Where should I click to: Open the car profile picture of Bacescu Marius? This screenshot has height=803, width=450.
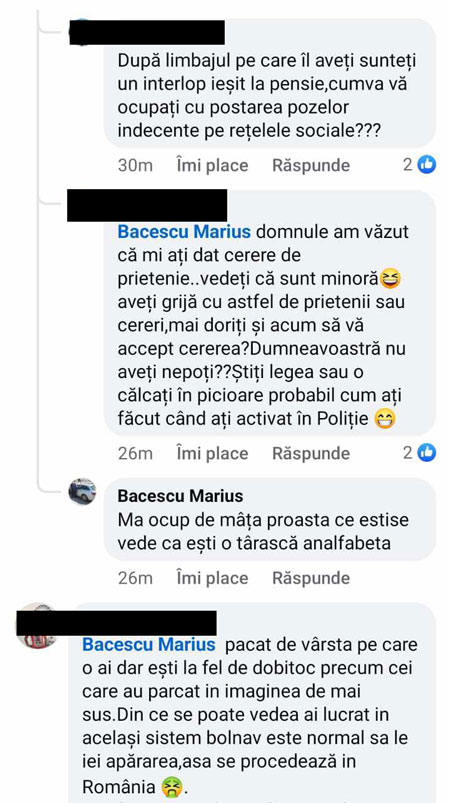tap(82, 492)
